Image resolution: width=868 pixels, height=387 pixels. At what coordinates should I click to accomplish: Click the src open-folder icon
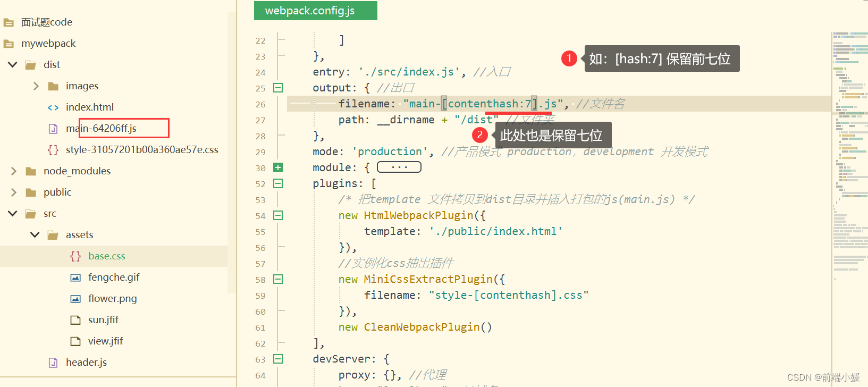(x=31, y=214)
